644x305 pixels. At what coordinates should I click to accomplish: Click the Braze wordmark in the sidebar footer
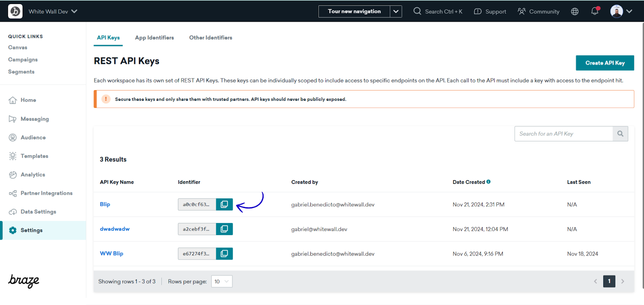point(24,281)
